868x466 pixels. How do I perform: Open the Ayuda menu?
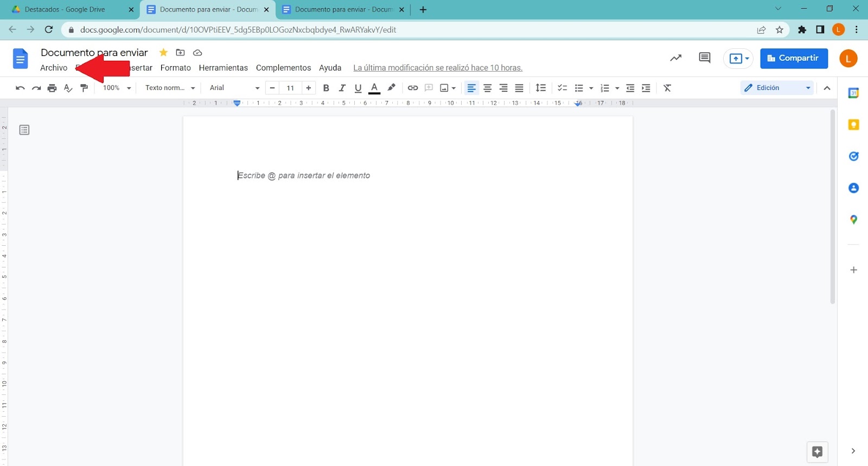(330, 68)
